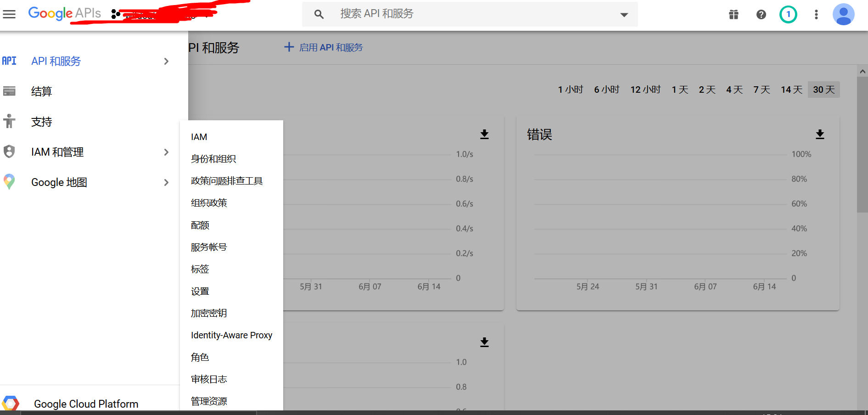Screen dimensions: 868x415
Task: Select Identity-Aware Proxy menu entry
Action: pos(231,335)
